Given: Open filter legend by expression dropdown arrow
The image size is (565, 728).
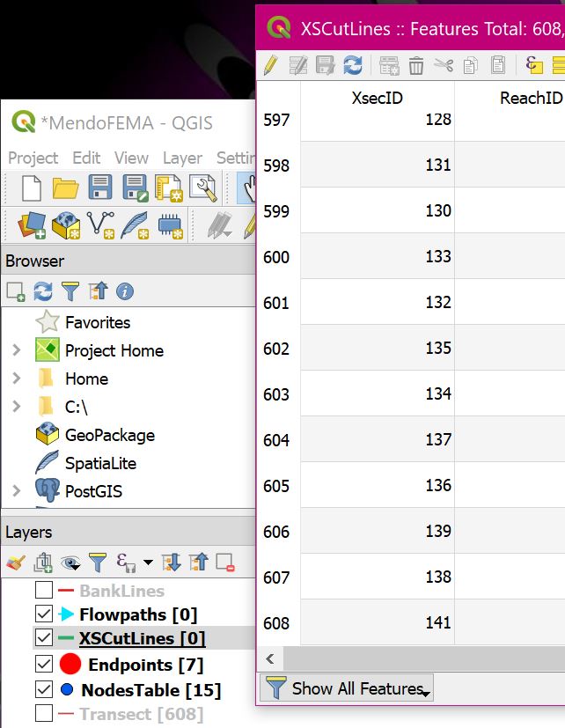Looking at the screenshot, I should [x=148, y=563].
